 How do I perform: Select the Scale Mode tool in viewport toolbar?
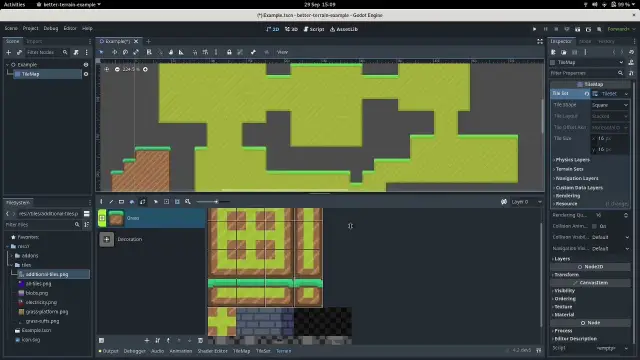point(136,52)
